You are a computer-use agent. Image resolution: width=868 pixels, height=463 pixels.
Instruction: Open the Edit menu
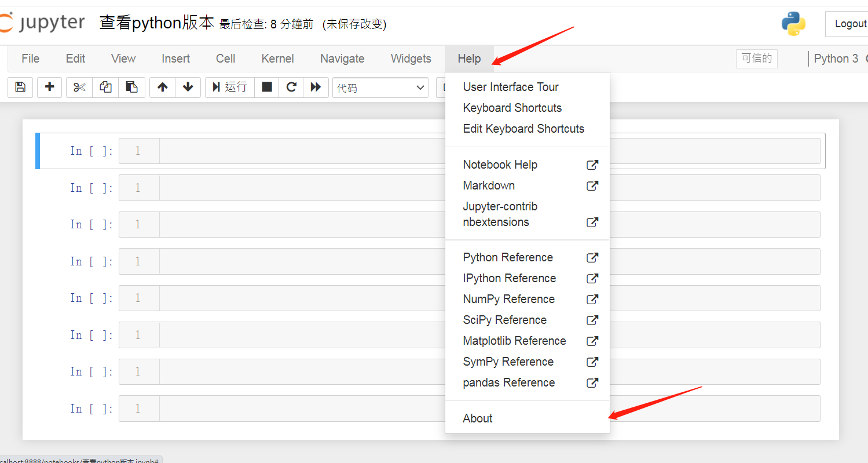click(75, 59)
